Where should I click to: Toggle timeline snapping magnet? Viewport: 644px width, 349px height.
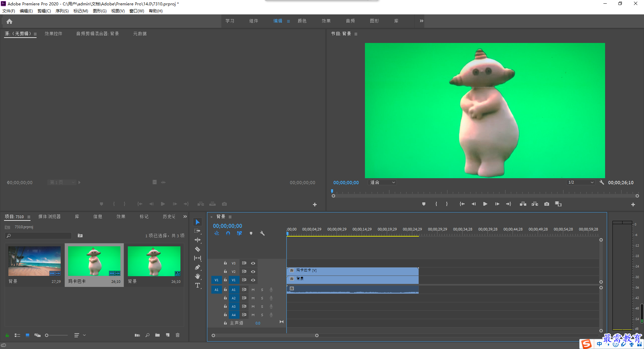(x=228, y=233)
